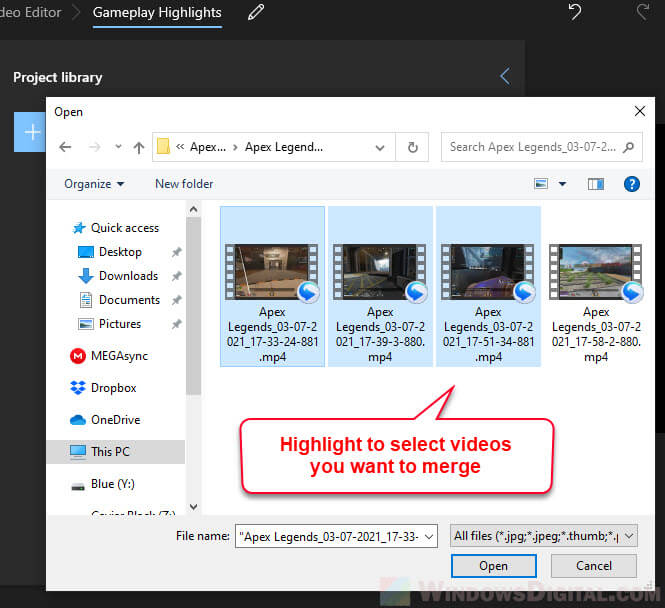Close the Open dialog with X

pos(640,112)
